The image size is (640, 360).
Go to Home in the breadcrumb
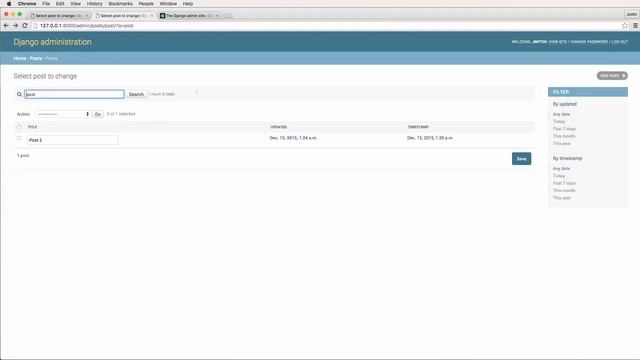tap(20, 58)
